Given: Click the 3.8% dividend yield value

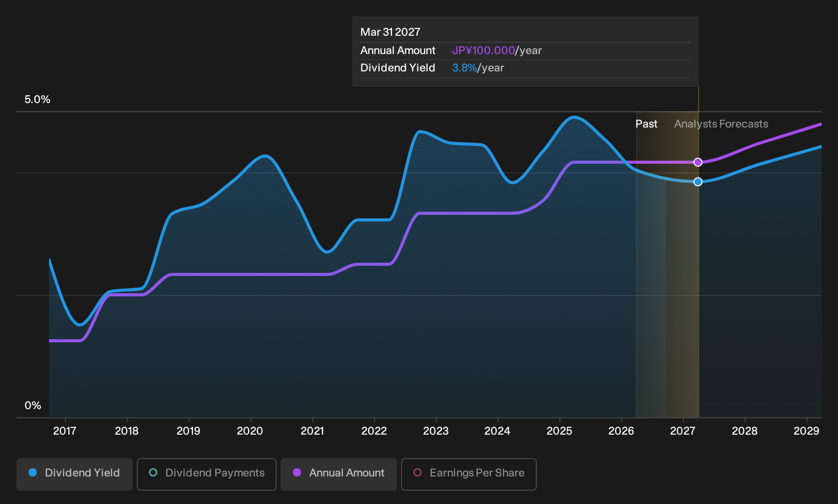Looking at the screenshot, I should (x=464, y=68).
